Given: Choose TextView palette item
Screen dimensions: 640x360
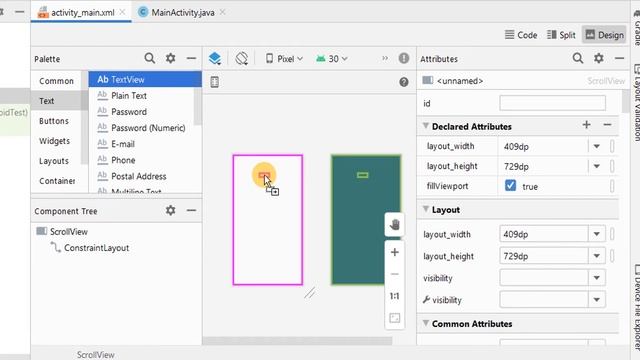Looking at the screenshot, I should (145, 80).
